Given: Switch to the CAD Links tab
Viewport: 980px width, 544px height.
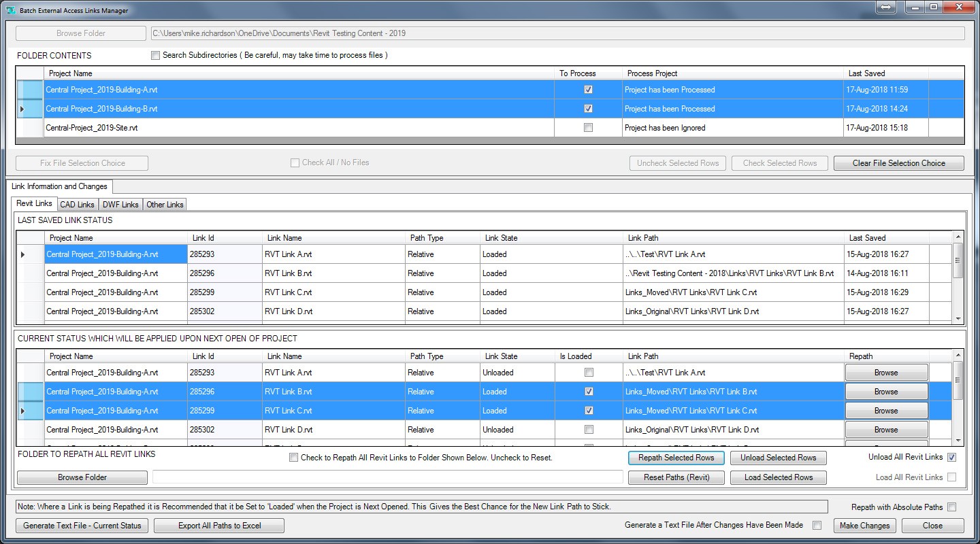Looking at the screenshot, I should pos(78,205).
